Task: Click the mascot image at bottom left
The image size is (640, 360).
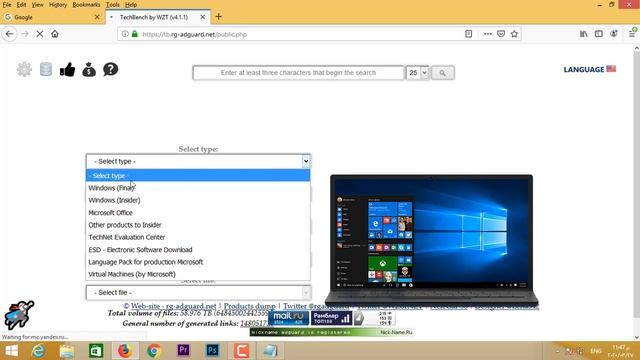Action: 19,315
